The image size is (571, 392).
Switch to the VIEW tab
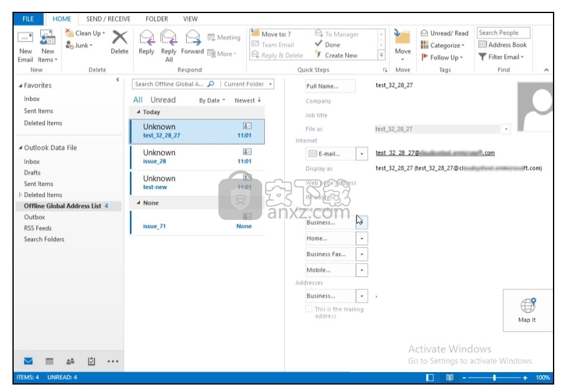tap(190, 19)
